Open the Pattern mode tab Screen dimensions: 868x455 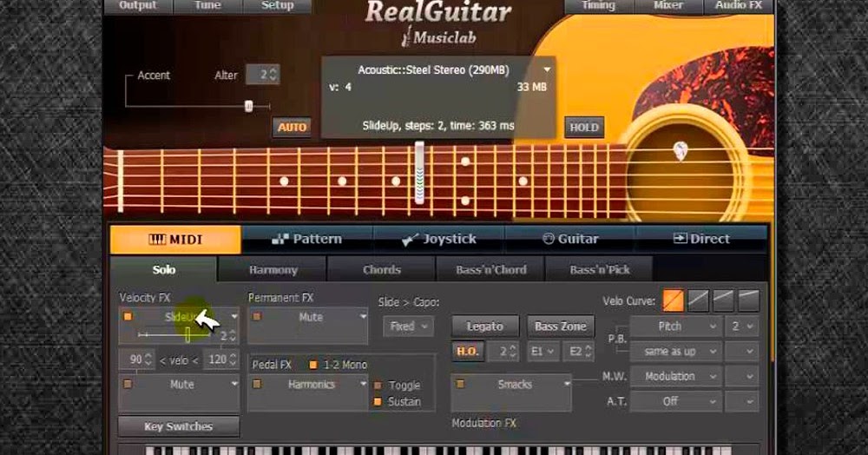coord(306,239)
